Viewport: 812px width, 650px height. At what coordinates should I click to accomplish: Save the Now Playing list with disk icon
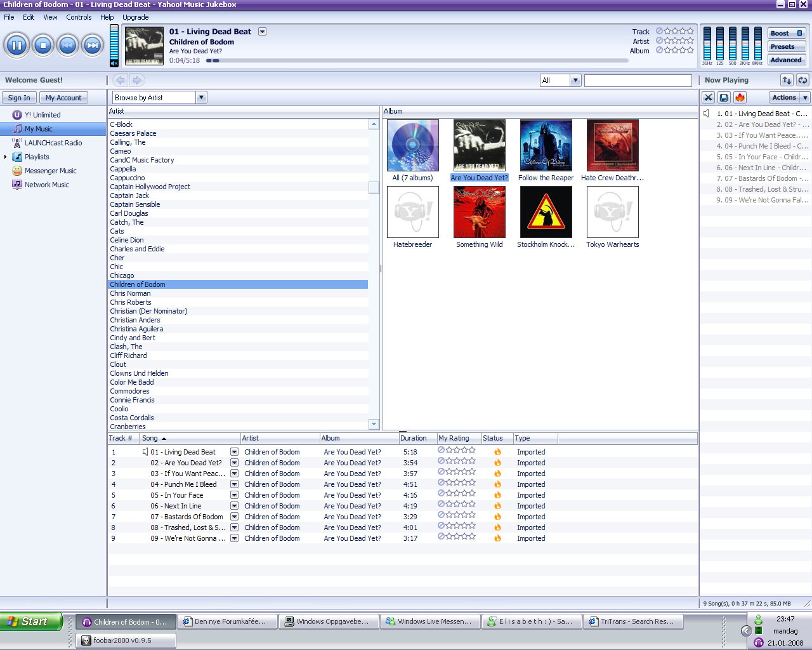click(724, 98)
